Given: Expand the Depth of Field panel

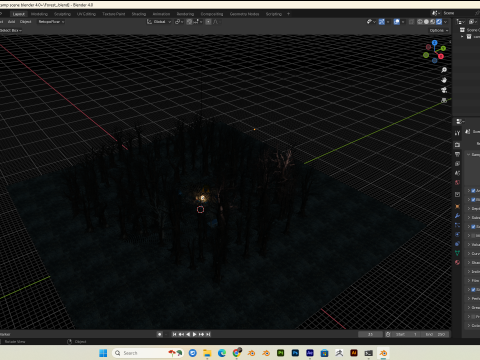Looking at the screenshot, I should (x=469, y=209).
